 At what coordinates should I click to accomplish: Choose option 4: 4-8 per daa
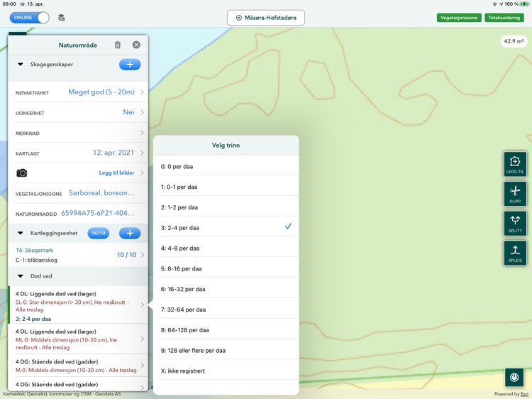pos(226,248)
